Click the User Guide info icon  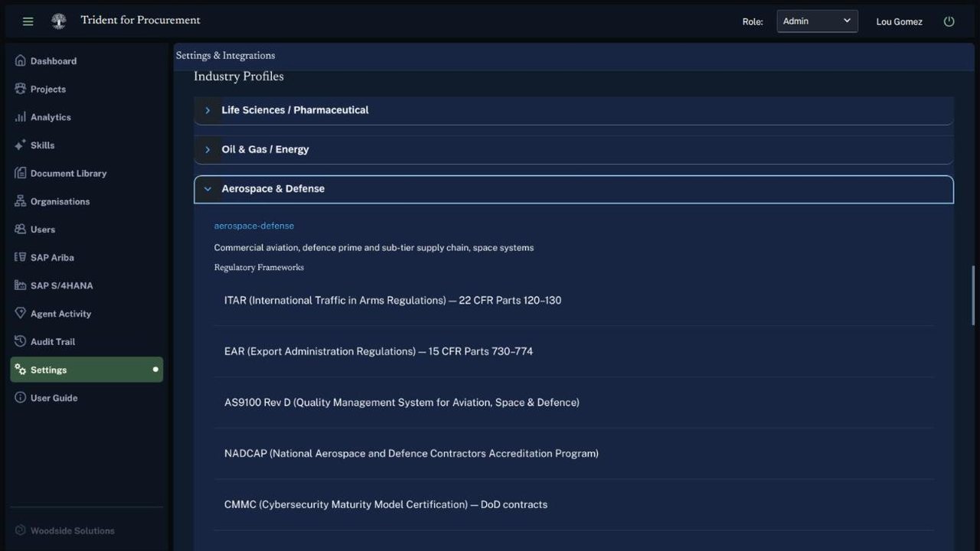[21, 397]
